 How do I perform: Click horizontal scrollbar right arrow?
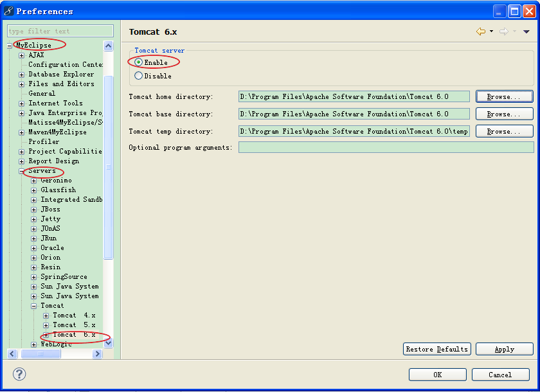click(98, 353)
